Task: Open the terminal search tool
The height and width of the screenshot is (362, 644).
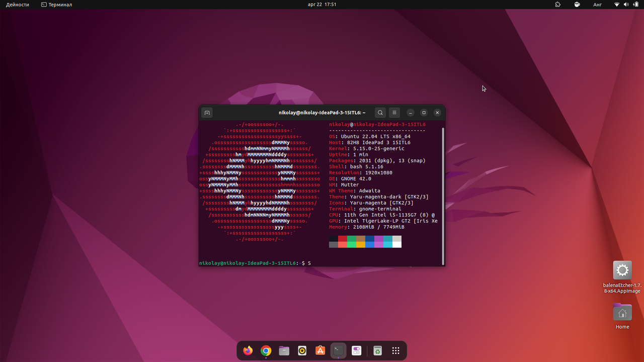Action: point(380,113)
